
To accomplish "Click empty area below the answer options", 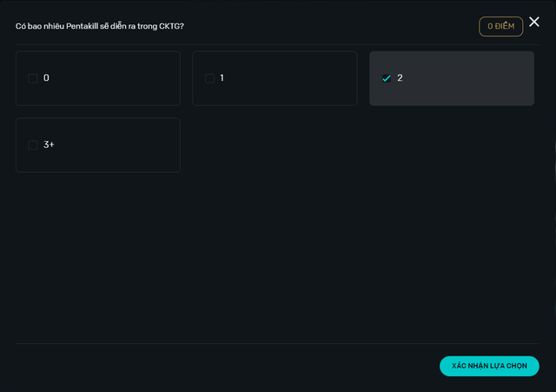I will click(x=278, y=261).
